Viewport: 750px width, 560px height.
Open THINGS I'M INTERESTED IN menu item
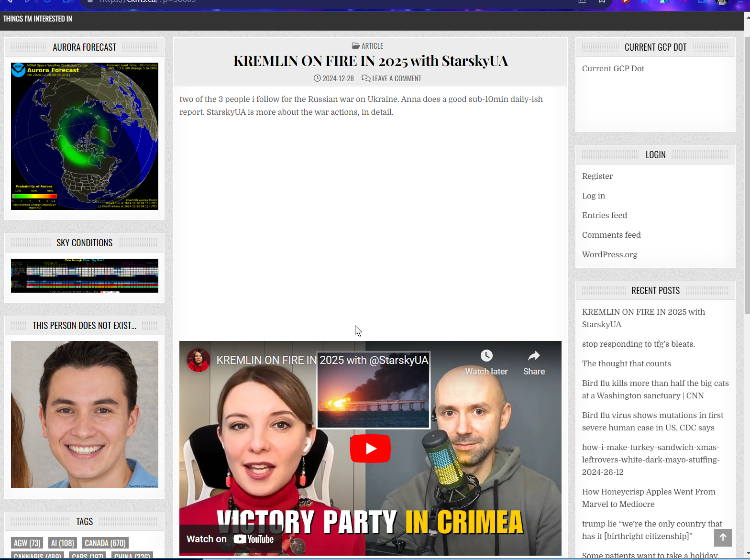tap(38, 19)
